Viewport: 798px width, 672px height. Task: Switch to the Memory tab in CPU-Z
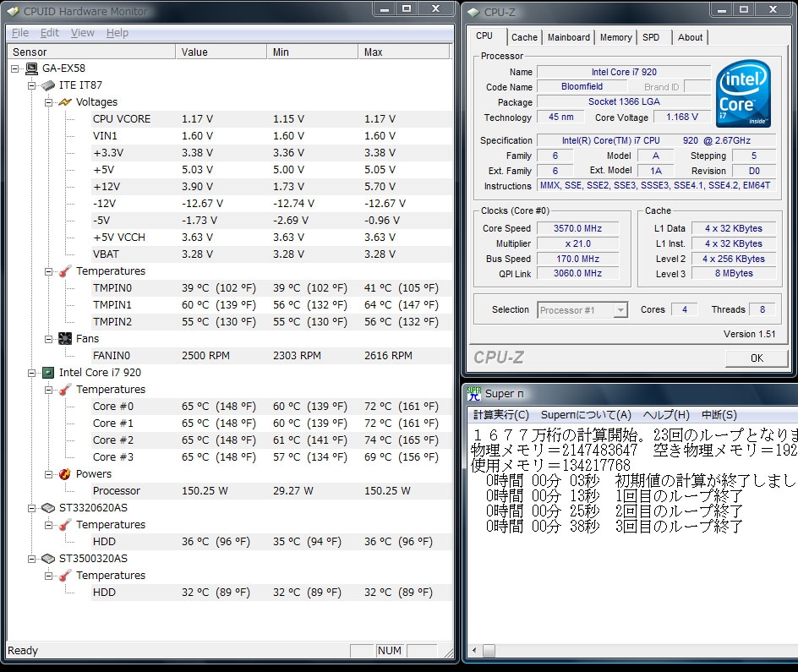(615, 37)
